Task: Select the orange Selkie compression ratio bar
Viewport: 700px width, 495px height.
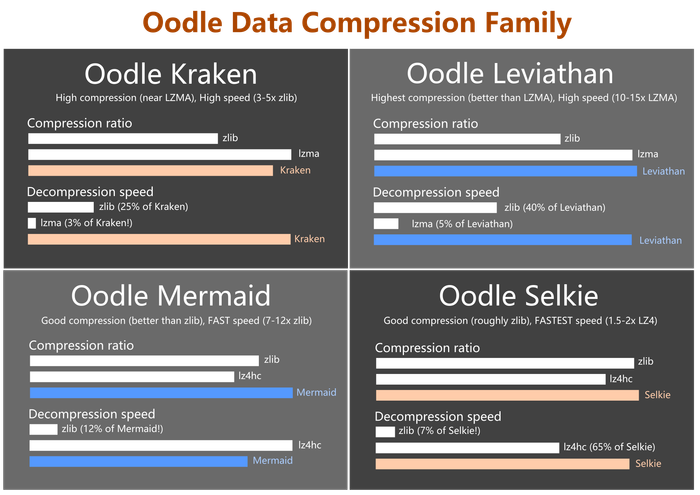Action: coord(506,396)
